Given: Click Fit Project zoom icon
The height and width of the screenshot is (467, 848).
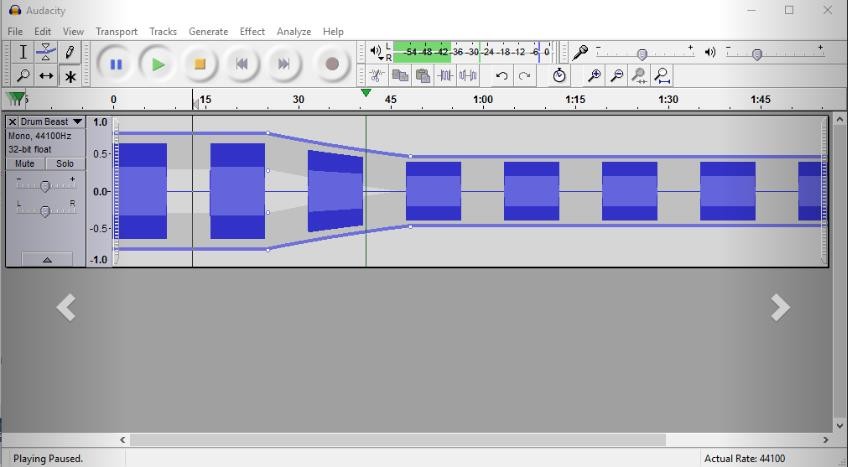Looking at the screenshot, I should coord(662,76).
